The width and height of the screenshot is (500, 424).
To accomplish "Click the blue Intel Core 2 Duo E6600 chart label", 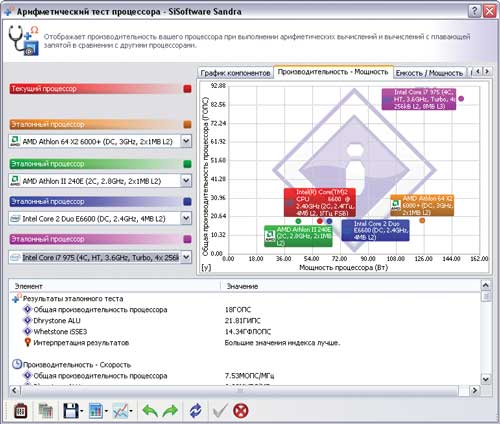I will point(375,230).
